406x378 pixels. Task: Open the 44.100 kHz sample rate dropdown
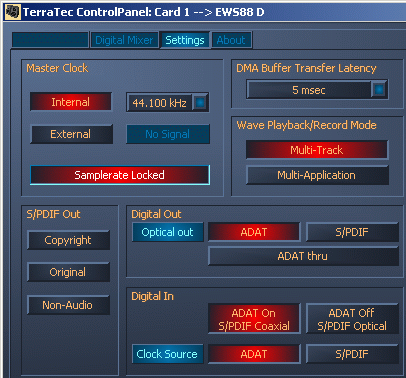[167, 102]
